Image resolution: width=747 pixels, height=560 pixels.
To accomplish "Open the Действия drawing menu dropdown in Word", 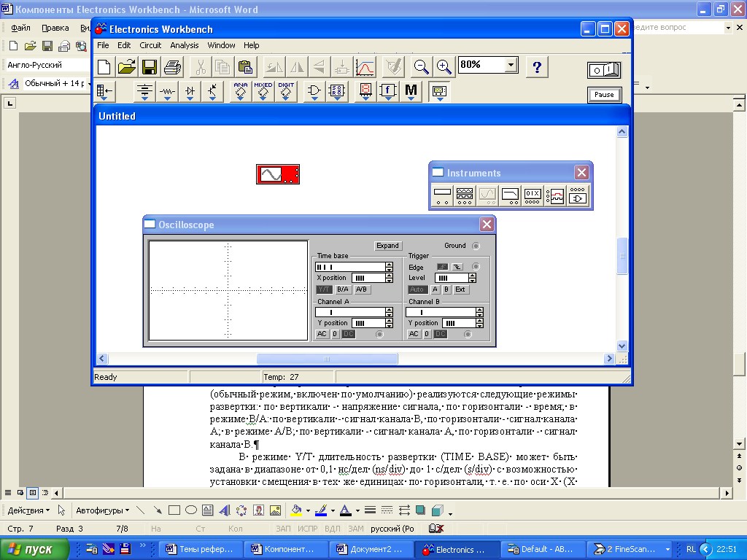I will [28, 510].
